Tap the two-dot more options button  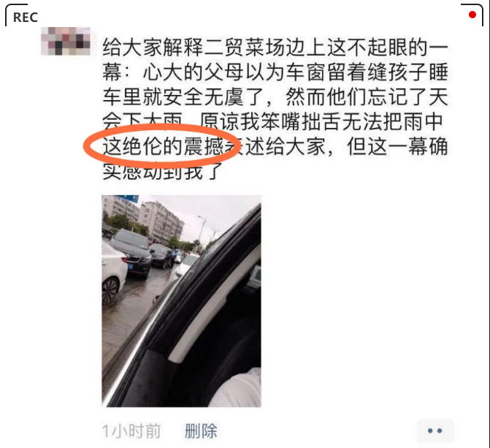coord(435,430)
